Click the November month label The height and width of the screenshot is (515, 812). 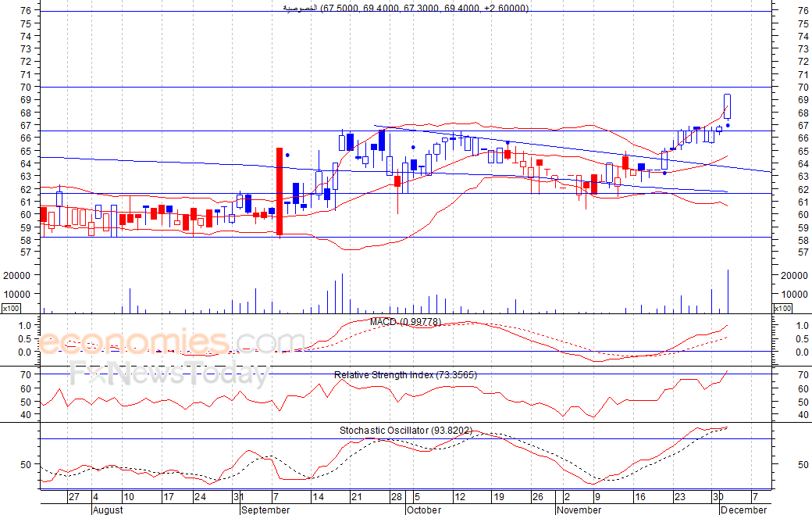tap(579, 510)
